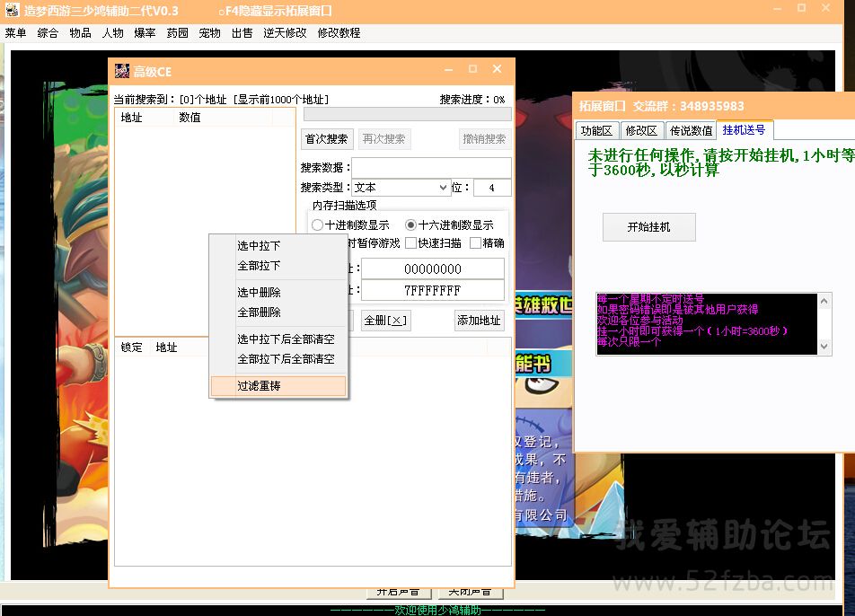Switch to 传说数值 tab
Screen dimensions: 855x616
tap(691, 131)
